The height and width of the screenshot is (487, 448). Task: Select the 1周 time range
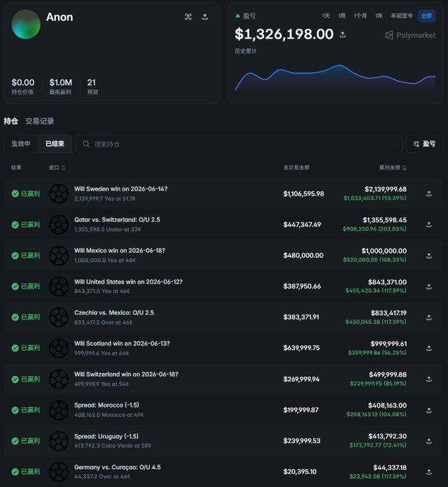[342, 16]
